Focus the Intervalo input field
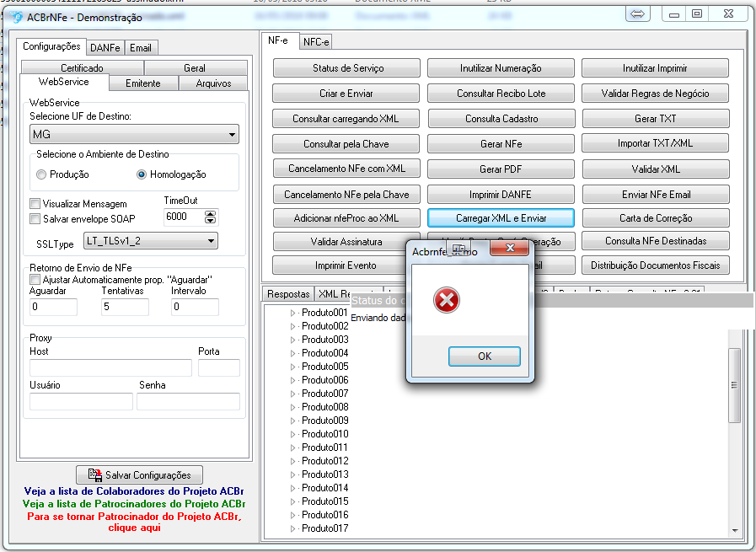This screenshot has height=552, width=756. tap(195, 307)
